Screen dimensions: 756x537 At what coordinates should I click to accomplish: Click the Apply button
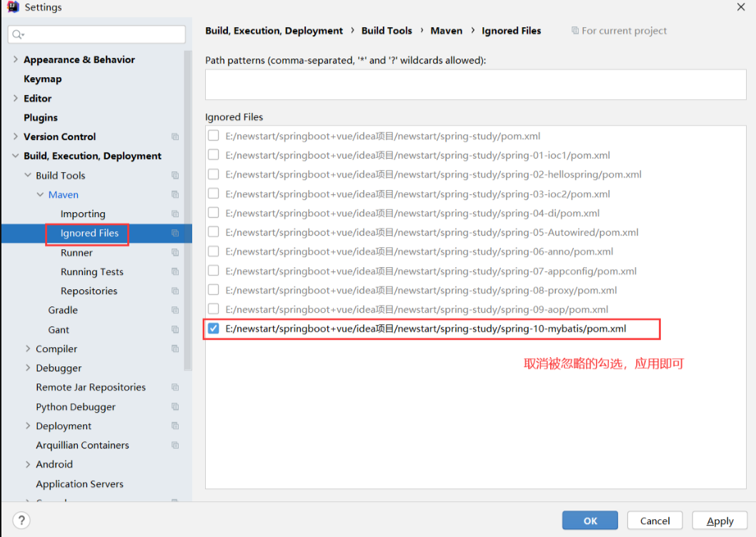tap(720, 521)
